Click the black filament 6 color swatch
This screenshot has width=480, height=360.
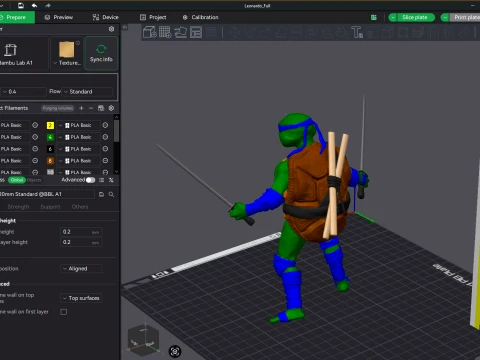pyautogui.click(x=50, y=149)
